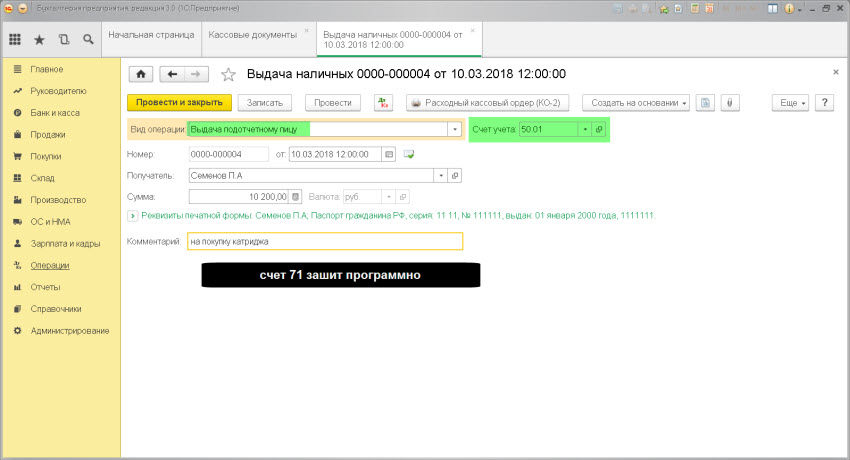The height and width of the screenshot is (460, 850).
Task: Switch to Кассовые документы tab
Action: (x=252, y=34)
